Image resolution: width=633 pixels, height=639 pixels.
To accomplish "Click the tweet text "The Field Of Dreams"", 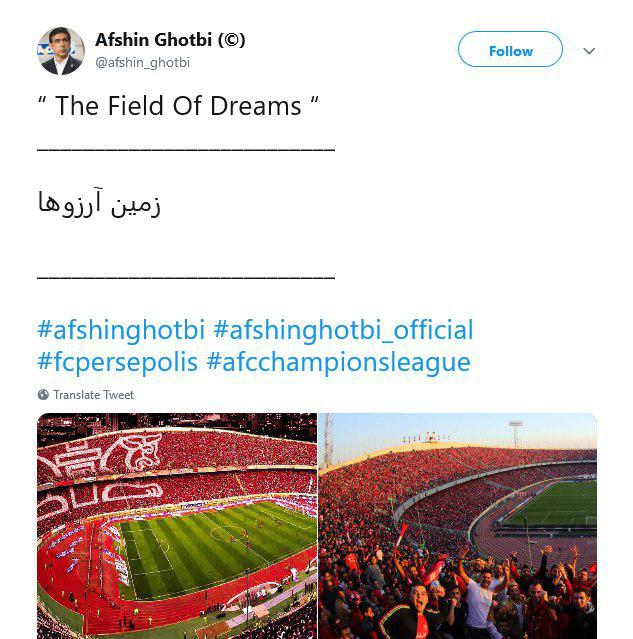I will click(x=178, y=106).
